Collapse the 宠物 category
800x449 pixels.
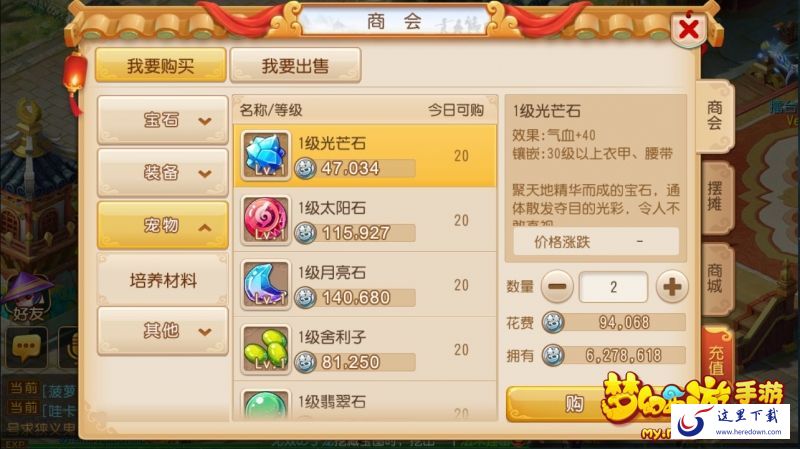163,225
